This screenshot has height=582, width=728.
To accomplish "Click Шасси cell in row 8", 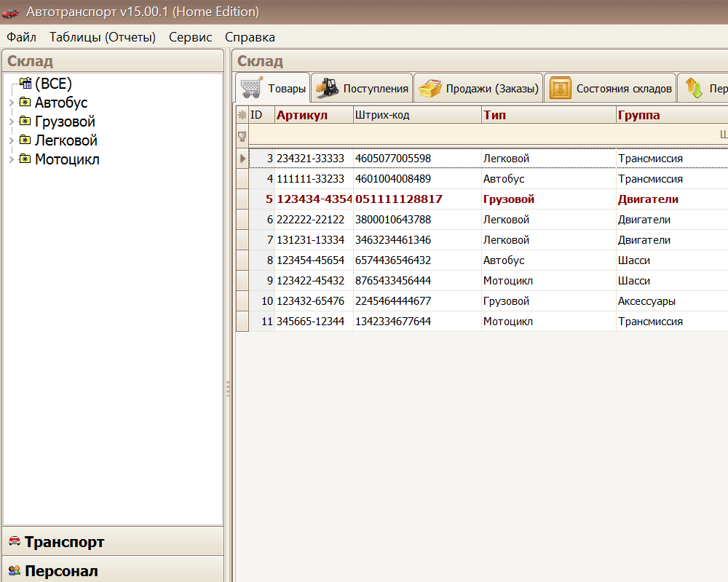I will (672, 260).
